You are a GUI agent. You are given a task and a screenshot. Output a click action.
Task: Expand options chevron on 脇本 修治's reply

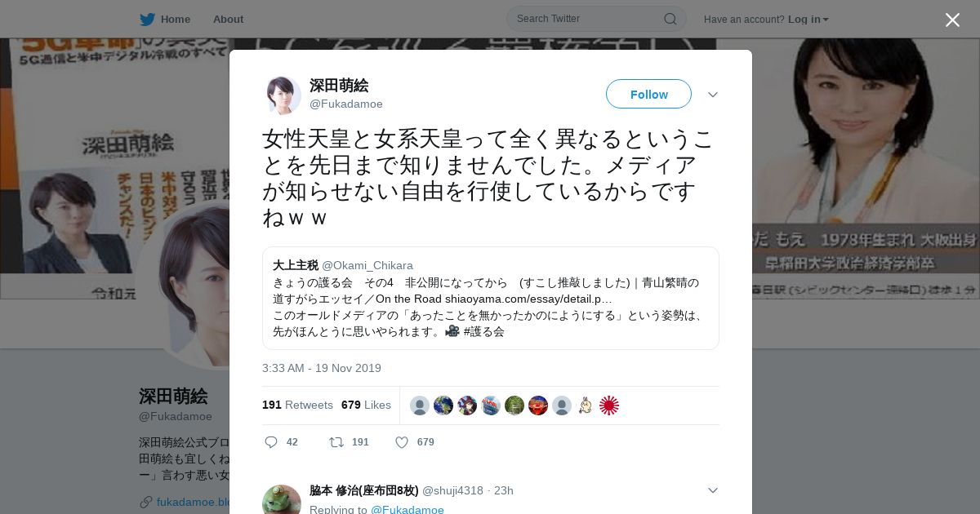point(713,490)
